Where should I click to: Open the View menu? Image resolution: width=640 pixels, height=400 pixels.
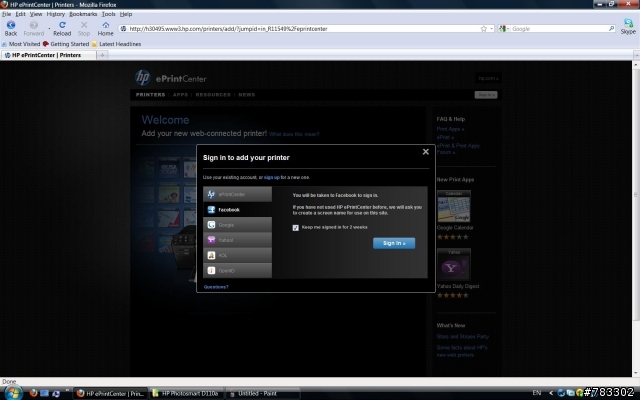pos(36,14)
